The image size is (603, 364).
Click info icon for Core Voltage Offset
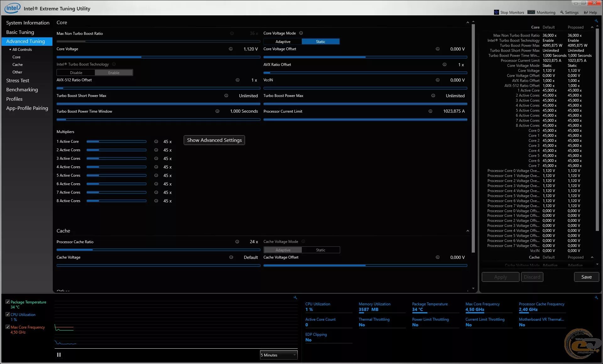click(x=437, y=49)
